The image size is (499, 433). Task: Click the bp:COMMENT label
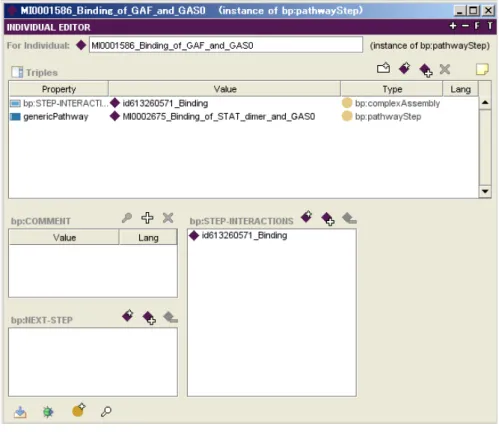click(41, 221)
